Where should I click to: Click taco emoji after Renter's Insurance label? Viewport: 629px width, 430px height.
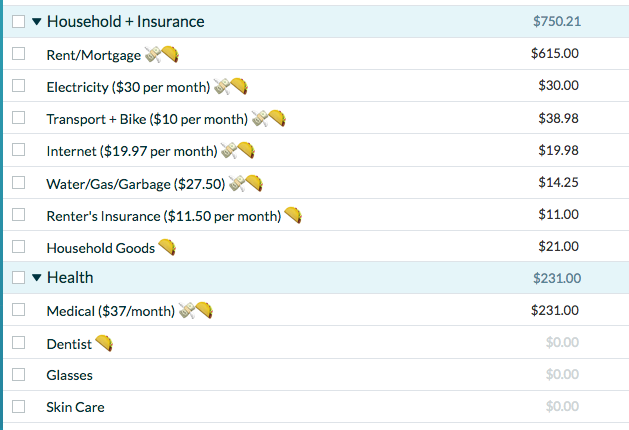click(x=293, y=215)
